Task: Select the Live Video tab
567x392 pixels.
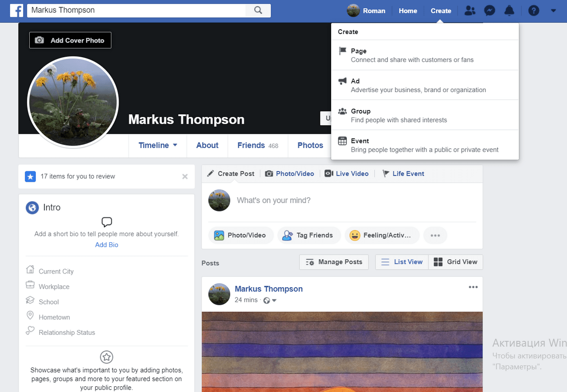Action: pos(347,174)
